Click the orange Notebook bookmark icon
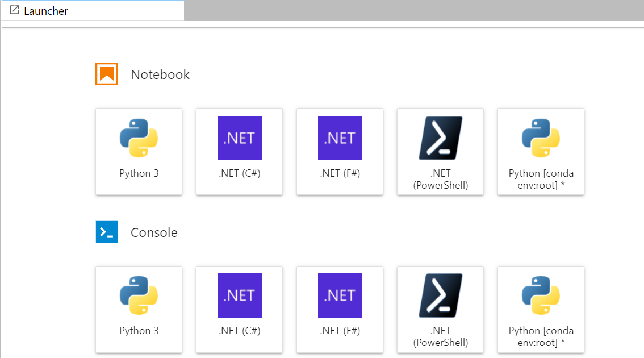Viewport: 644px width, 358px height. 107,73
